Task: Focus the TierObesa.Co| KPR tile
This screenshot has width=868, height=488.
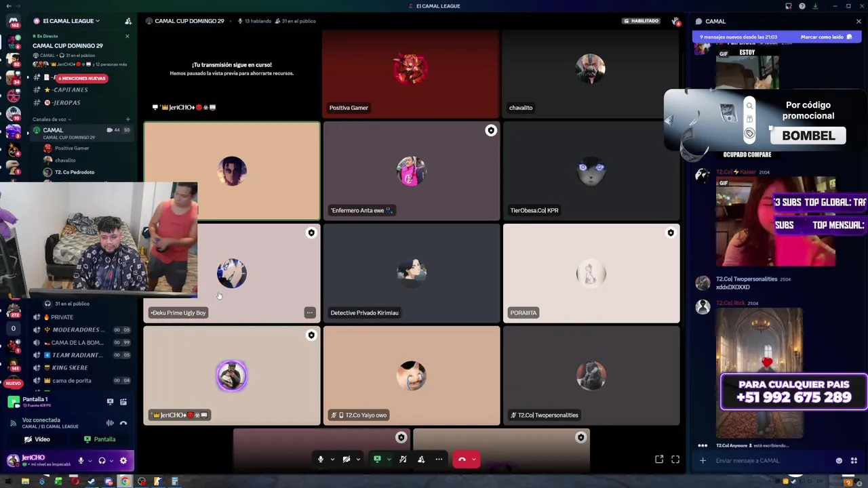Action: tap(591, 171)
